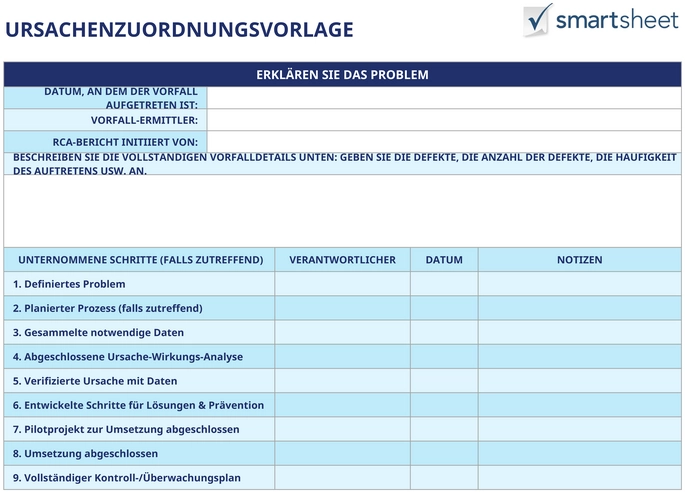The width and height of the screenshot is (685, 492).
Task: Click Notizen cell for Definiertes Problem
Action: [x=580, y=284]
